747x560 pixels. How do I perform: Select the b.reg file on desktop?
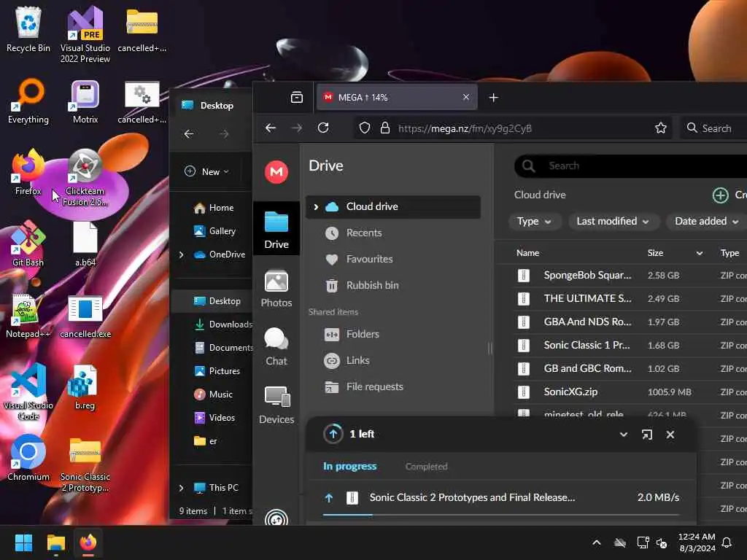point(85,386)
